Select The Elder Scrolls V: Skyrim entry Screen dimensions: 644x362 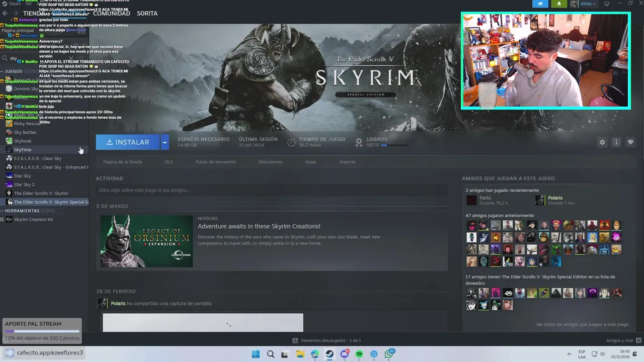click(x=41, y=193)
